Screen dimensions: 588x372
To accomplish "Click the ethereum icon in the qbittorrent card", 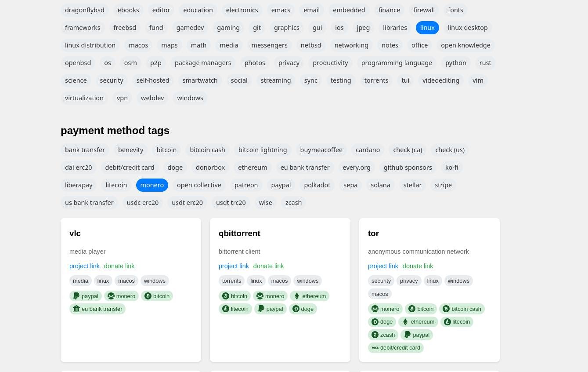I will pos(297,296).
